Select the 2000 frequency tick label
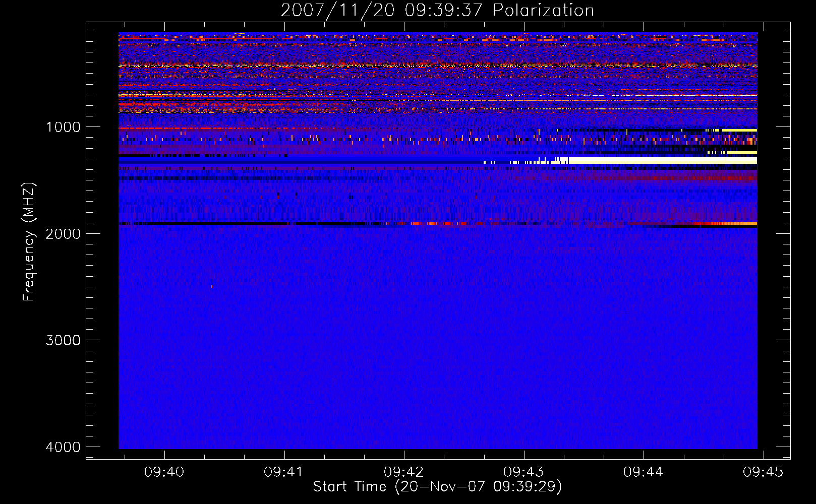 (63, 234)
